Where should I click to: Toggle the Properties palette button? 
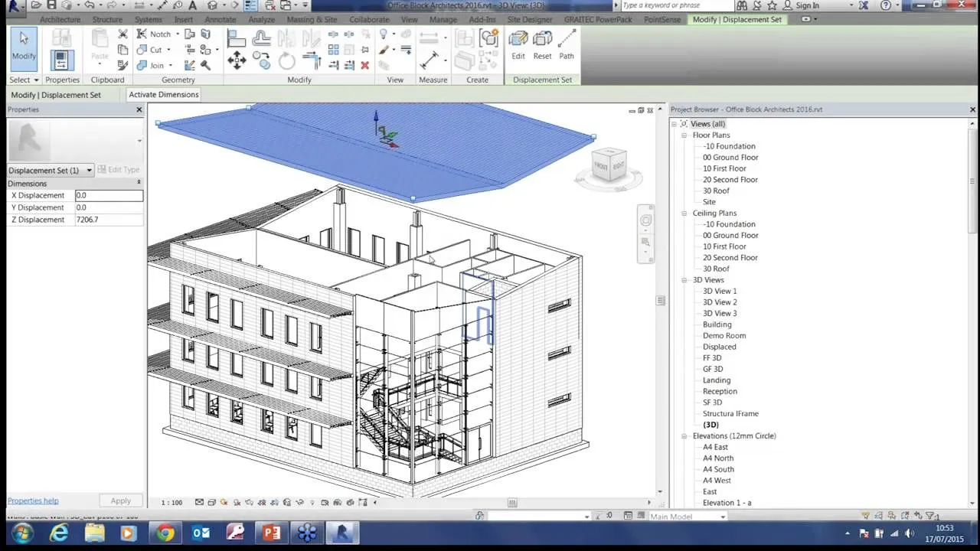62,60
